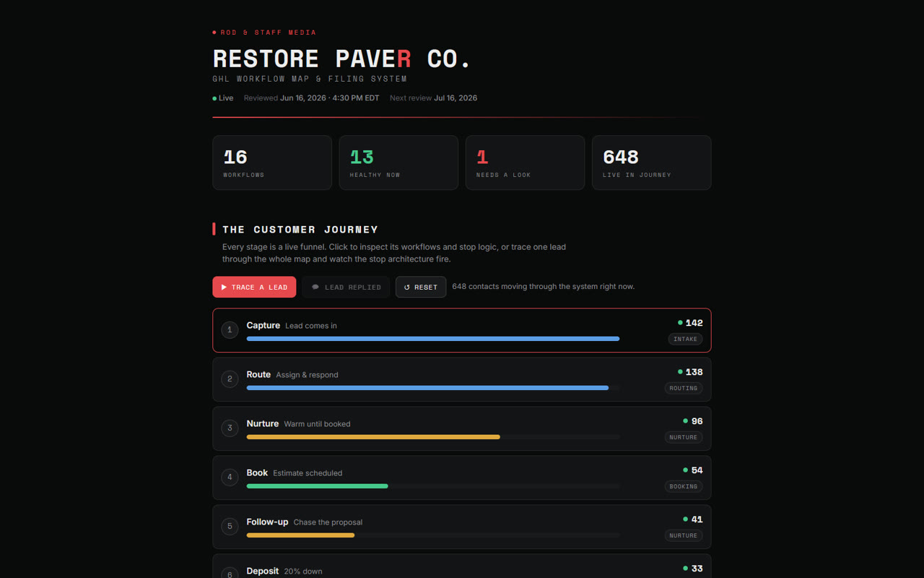The width and height of the screenshot is (924, 578).
Task: Click the numbered circle 3 on Nurture stage
Action: point(230,428)
